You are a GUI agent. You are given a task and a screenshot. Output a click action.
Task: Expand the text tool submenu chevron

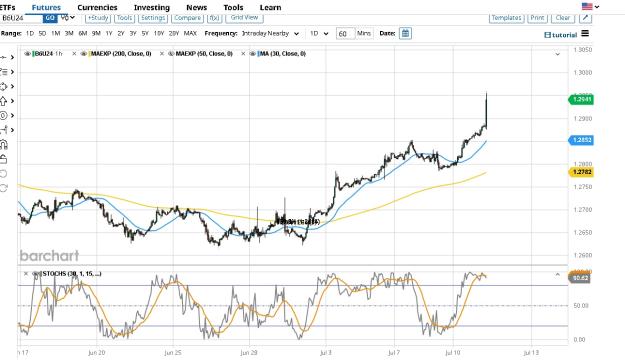pos(12,72)
